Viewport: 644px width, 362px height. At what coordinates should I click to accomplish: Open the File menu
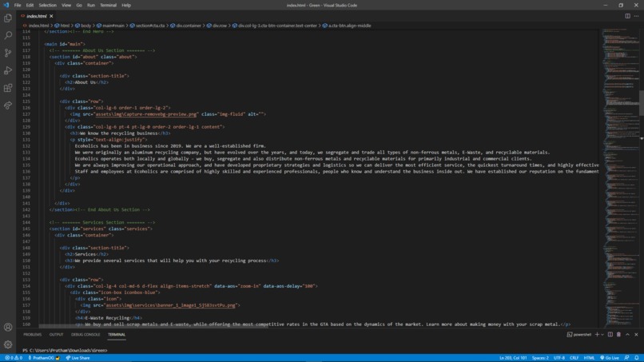click(x=18, y=6)
